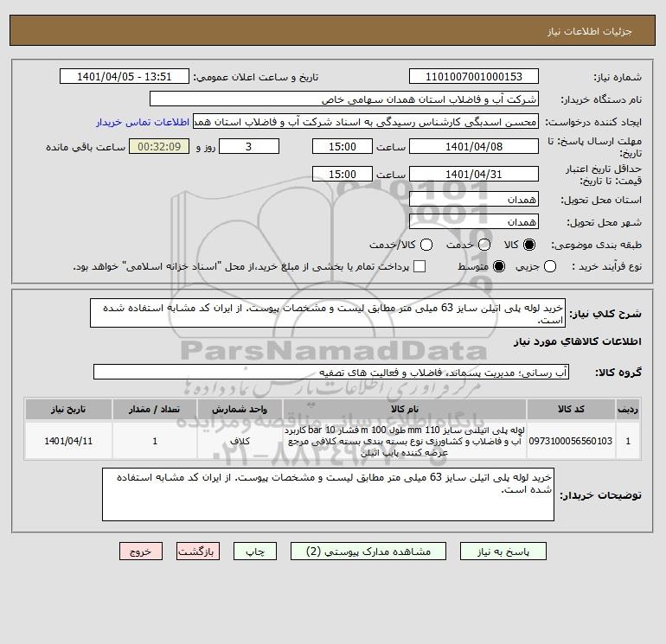Click the کد کالا column header
Image resolution: width=666 pixels, height=644 pixels.
coord(571,409)
